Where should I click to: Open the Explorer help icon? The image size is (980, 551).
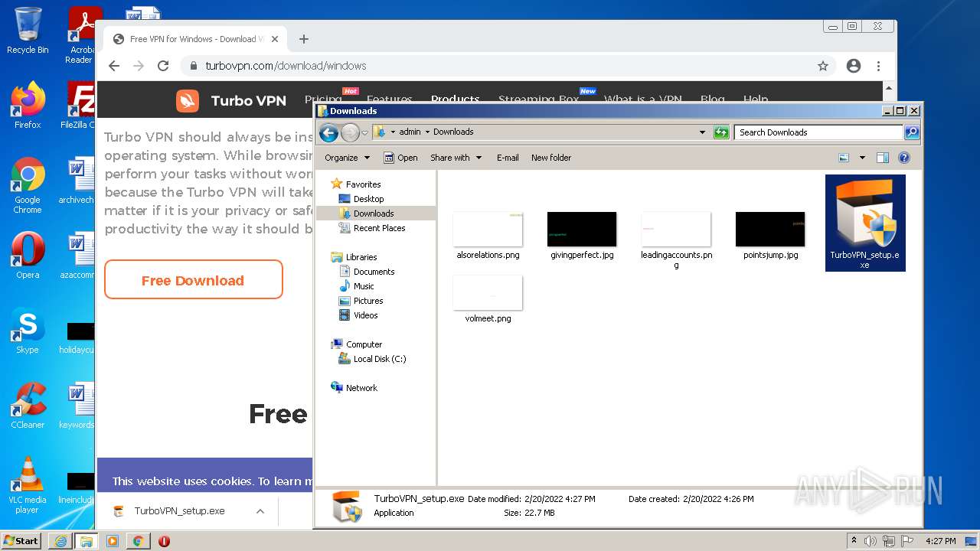(904, 158)
